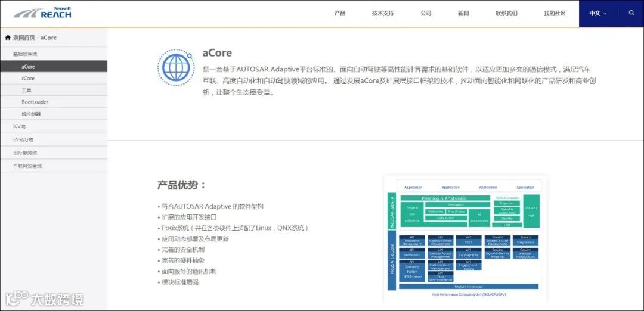Select BootLoader in the sidebar
The height and width of the screenshot is (311, 644).
pyautogui.click(x=54, y=102)
